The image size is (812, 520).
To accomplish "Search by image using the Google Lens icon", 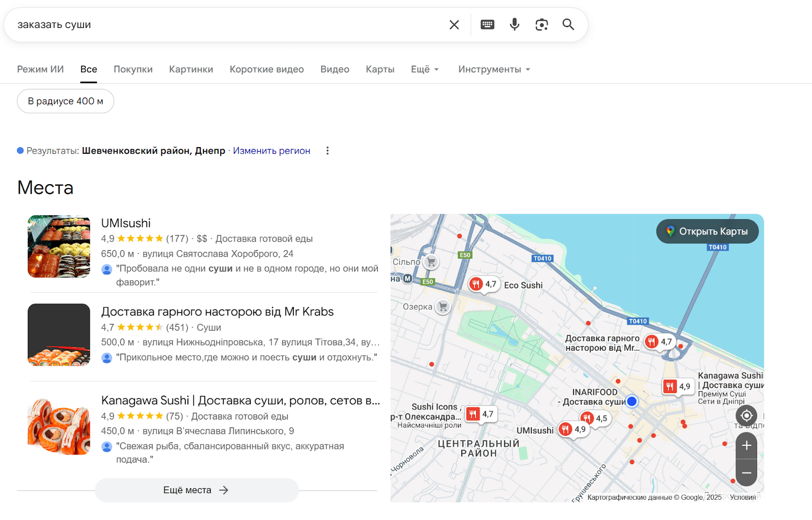I will coord(541,24).
